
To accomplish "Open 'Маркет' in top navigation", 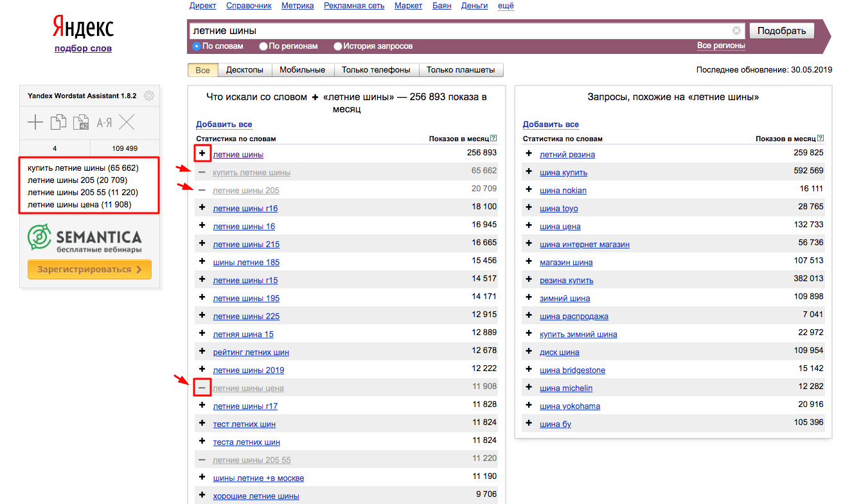I will [409, 6].
